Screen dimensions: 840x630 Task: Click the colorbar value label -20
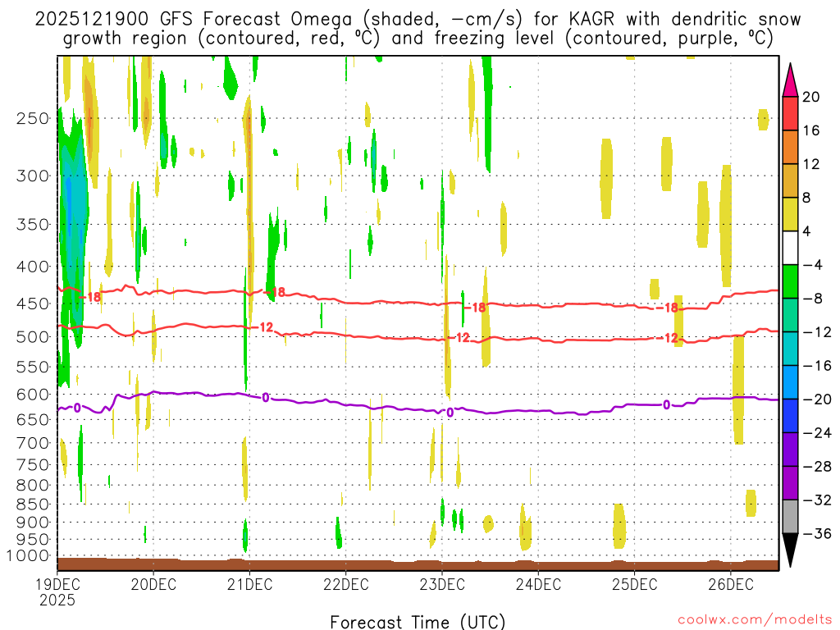coord(817,399)
